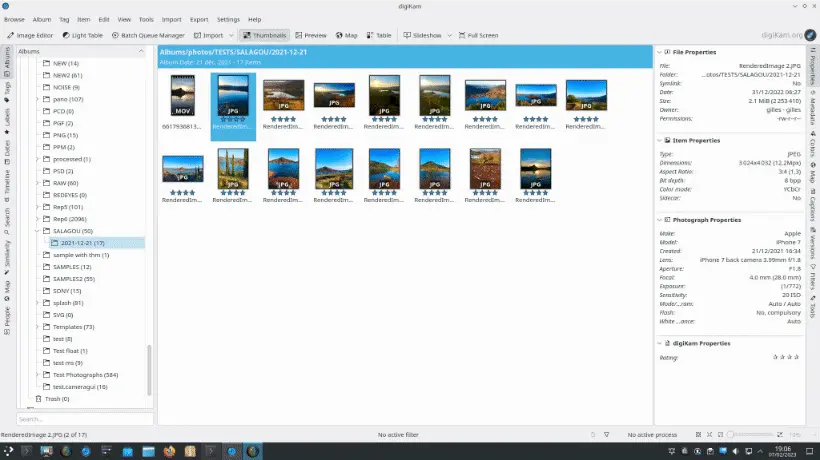Collapse the File Properties section
The image size is (820, 460).
[659, 52]
